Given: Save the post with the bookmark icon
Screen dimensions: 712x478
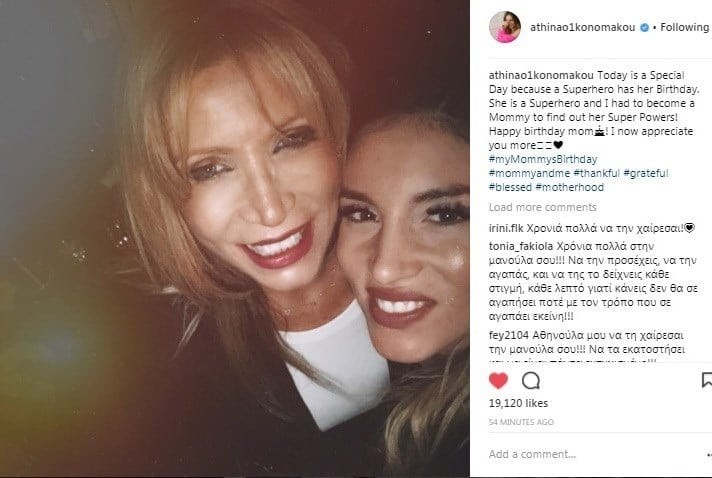Looking at the screenshot, I should (707, 380).
